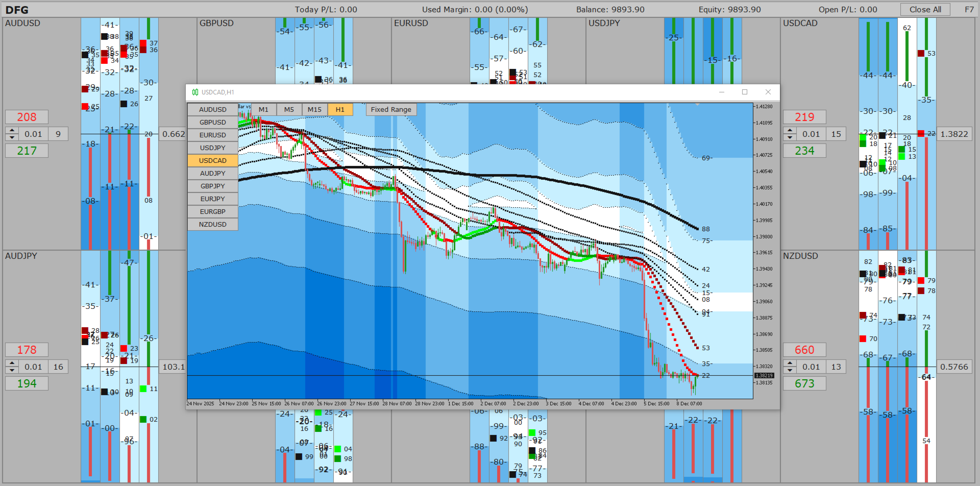Click the 0.01 lot field in USDCAD panel
Viewport: 980px width, 486px height.
pyautogui.click(x=812, y=134)
